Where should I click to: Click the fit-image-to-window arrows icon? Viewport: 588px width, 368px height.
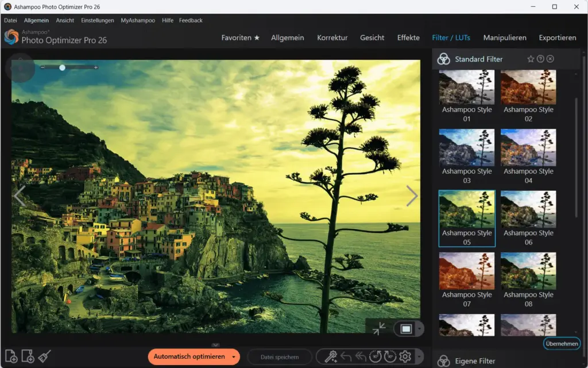click(x=380, y=328)
